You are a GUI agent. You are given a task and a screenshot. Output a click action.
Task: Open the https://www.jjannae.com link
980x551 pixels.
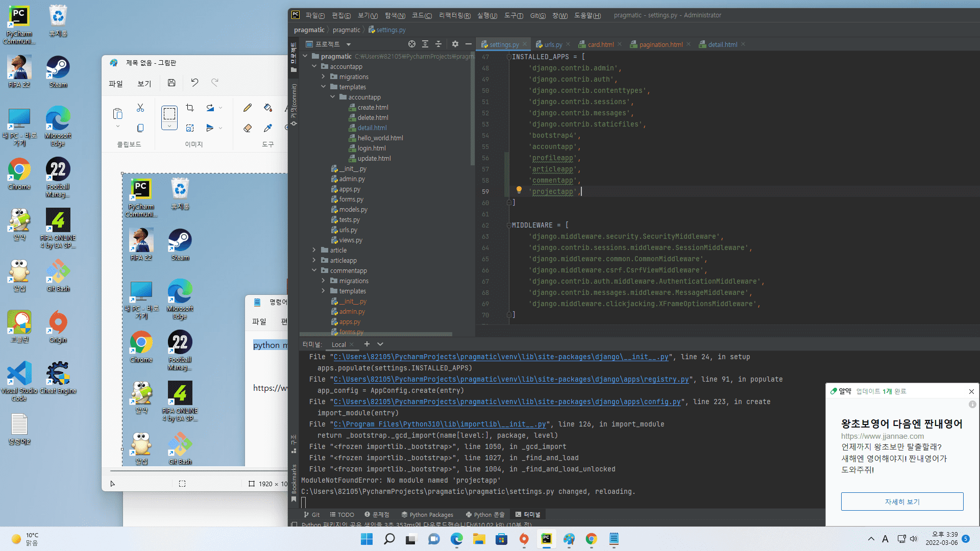[x=883, y=436]
